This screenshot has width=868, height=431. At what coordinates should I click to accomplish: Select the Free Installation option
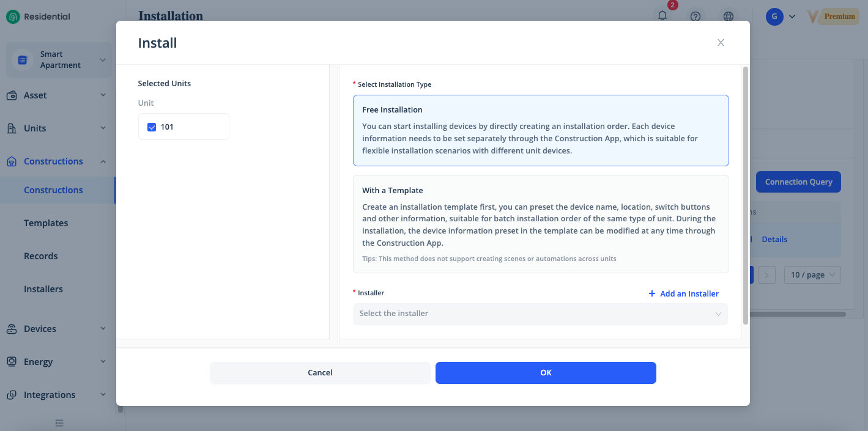(x=541, y=130)
